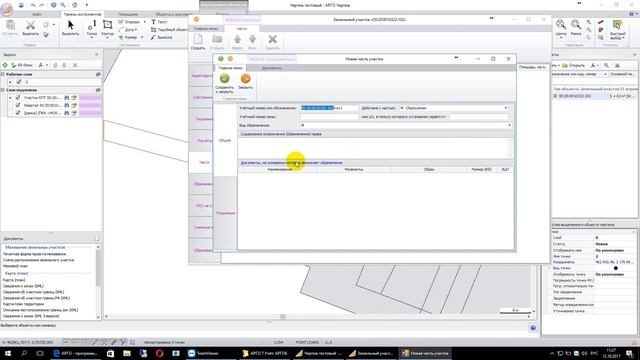Switch to Documents tab in part dialog
This screenshot has height=360, width=640.
pos(272,68)
